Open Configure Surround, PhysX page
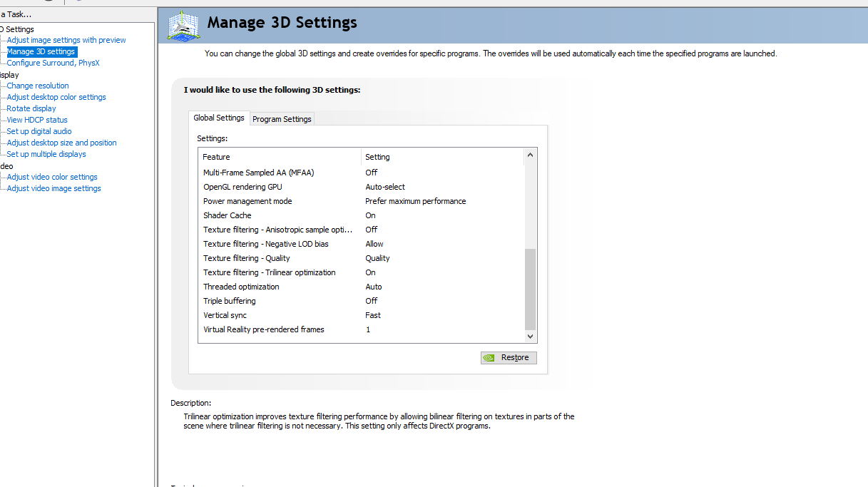The image size is (868, 487). coord(53,63)
